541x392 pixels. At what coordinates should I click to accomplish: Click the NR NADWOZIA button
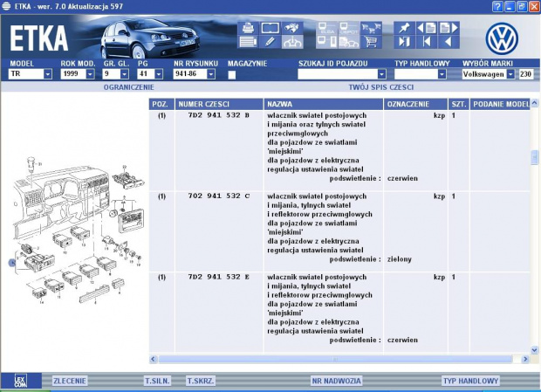pos(337,381)
